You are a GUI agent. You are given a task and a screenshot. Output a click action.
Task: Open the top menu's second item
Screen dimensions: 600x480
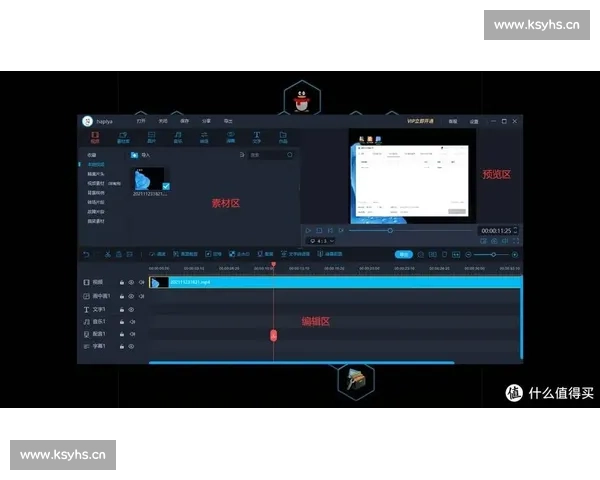162,121
